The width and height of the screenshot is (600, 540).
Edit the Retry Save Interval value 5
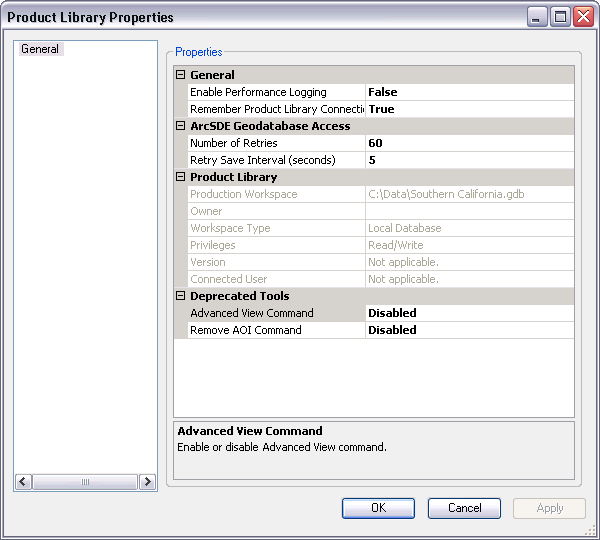(470, 160)
